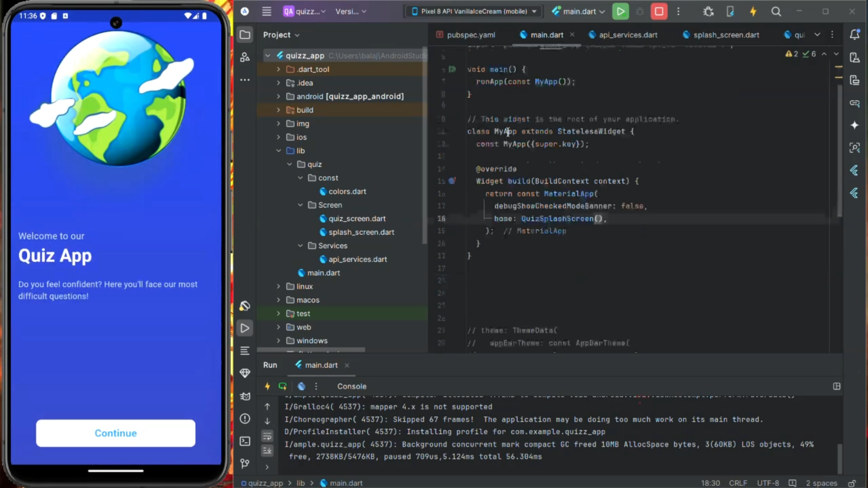Open the Notifications bell panel
The image size is (868, 488).
854,35
